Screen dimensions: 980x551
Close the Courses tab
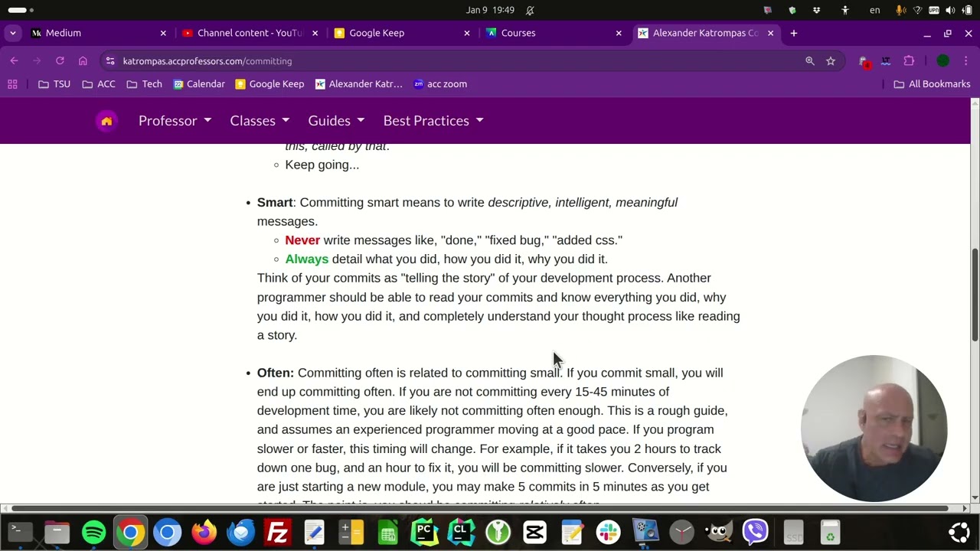619,33
